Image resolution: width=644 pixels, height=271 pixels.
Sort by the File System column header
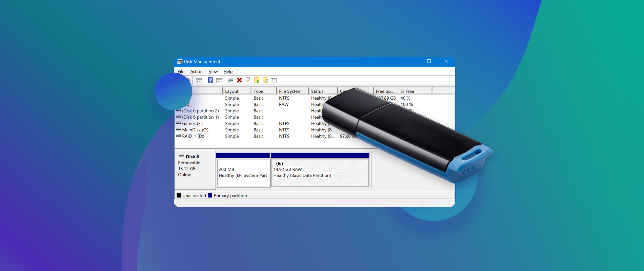coord(292,91)
